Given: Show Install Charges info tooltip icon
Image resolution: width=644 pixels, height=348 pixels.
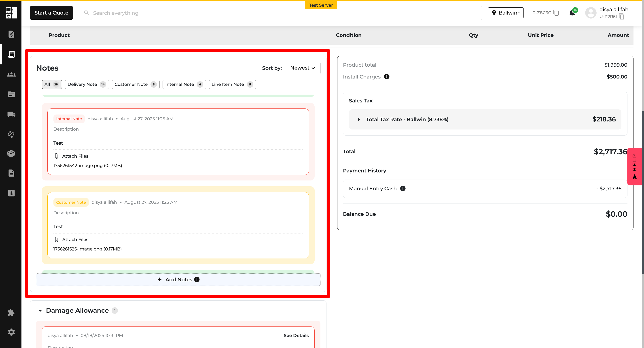Looking at the screenshot, I should [x=387, y=77].
